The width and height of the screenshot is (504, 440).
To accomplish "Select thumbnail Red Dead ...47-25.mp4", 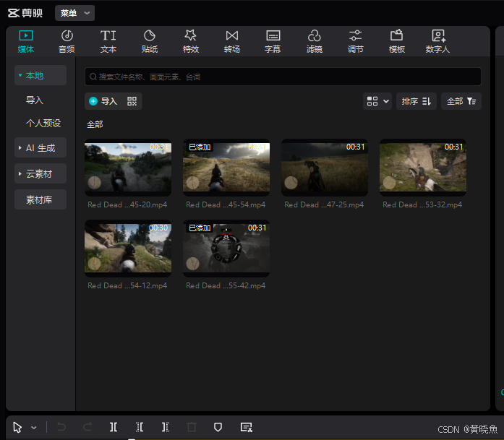I will coord(325,168).
